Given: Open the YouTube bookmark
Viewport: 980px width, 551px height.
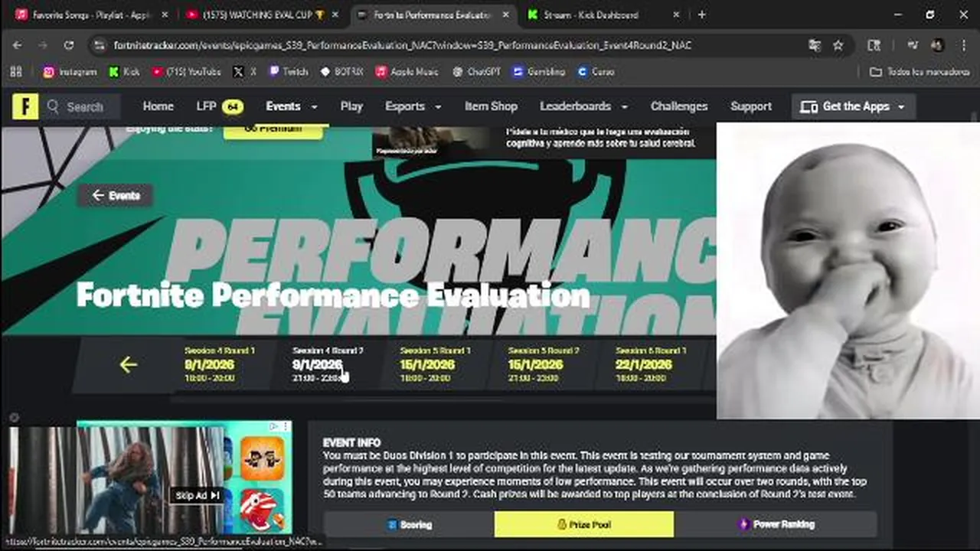Looking at the screenshot, I should click(186, 71).
